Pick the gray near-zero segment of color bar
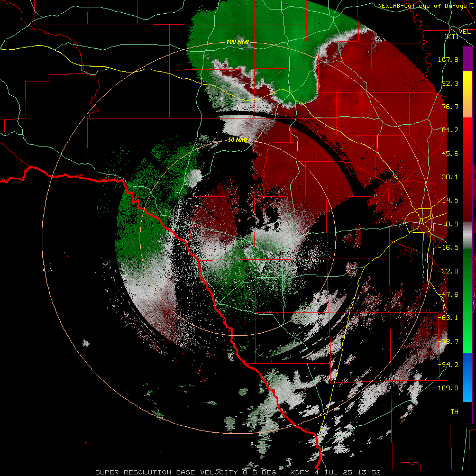This screenshot has width=476, height=476. point(467,235)
